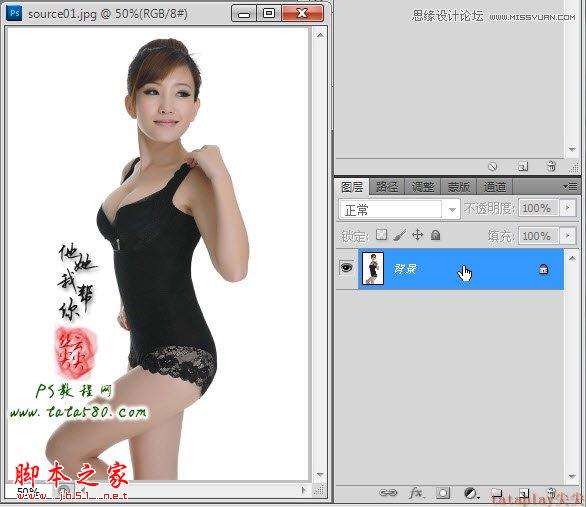
Task: Add a layer mask
Action: [443, 493]
